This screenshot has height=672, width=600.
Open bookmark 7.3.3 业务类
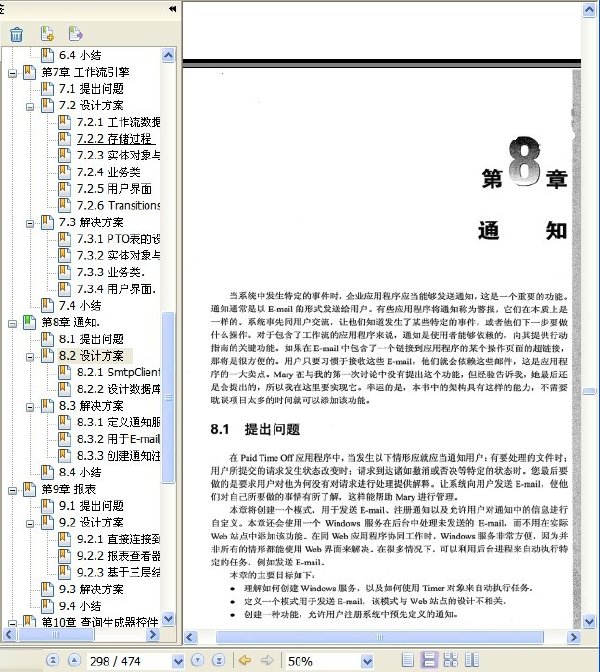(x=111, y=272)
